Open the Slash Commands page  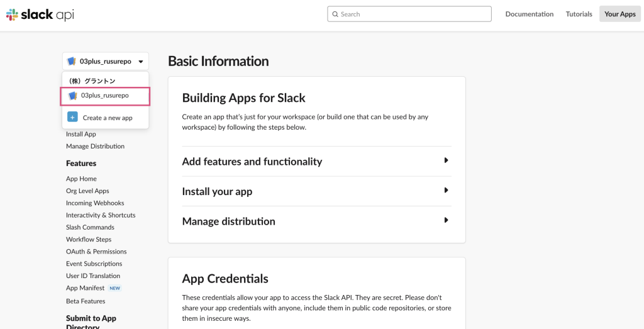tap(90, 227)
